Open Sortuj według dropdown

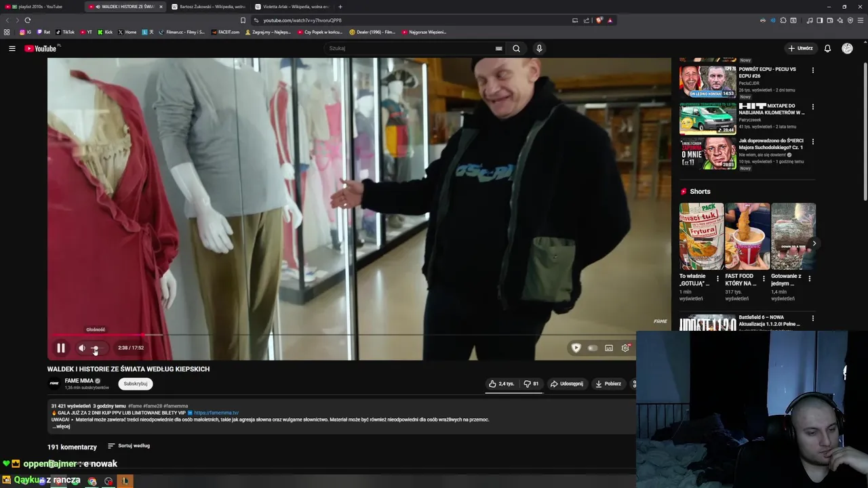129,446
